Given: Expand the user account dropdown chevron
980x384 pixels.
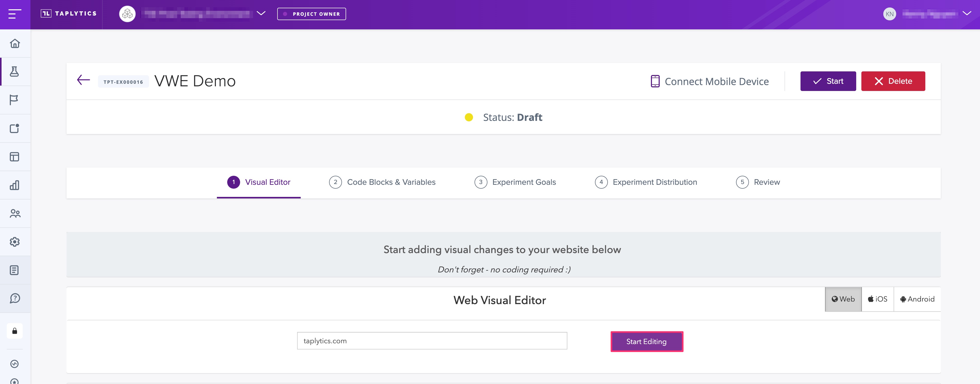Looking at the screenshot, I should click(x=967, y=13).
